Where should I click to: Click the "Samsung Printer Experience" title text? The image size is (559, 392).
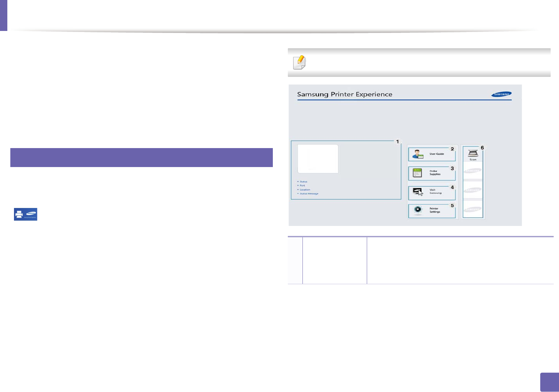[345, 95]
